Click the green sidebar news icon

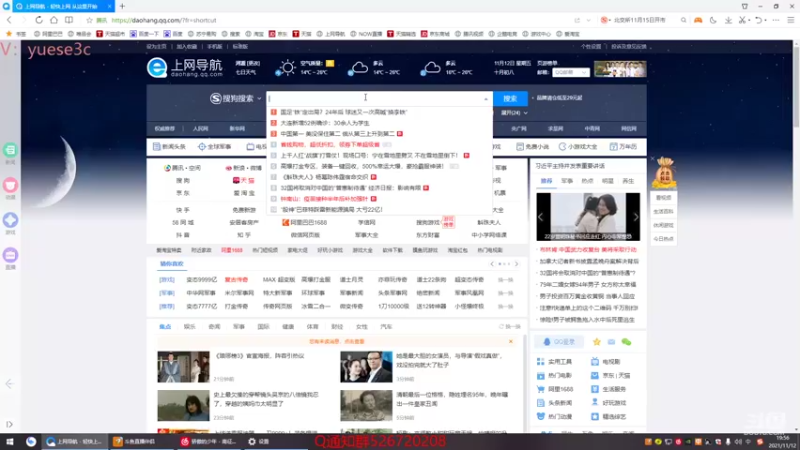click(10, 150)
